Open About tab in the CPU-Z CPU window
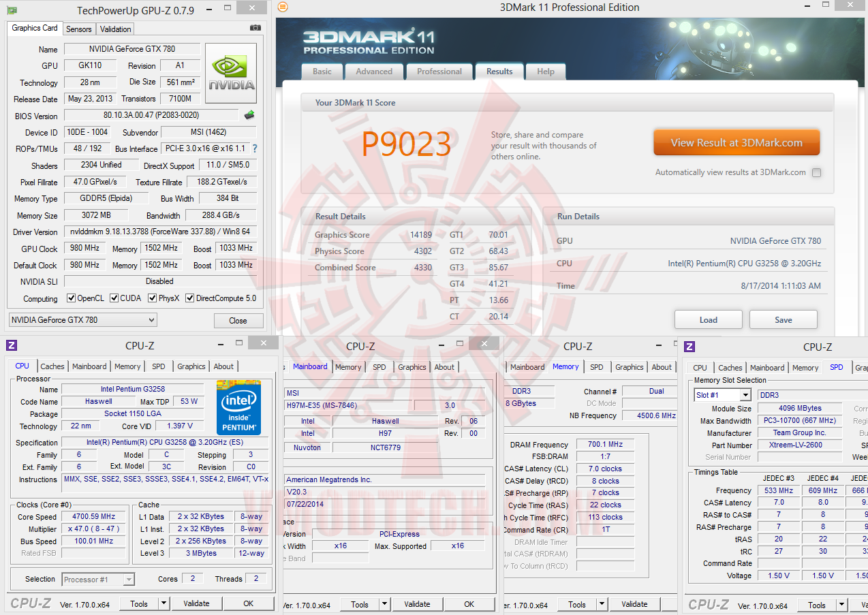This screenshot has height=615, width=868. [223, 366]
